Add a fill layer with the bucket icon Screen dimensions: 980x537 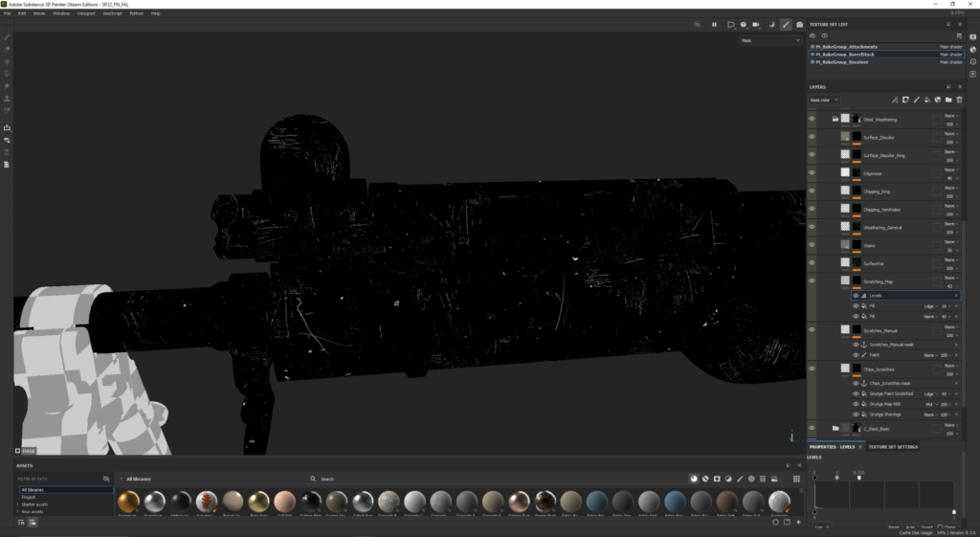click(926, 100)
